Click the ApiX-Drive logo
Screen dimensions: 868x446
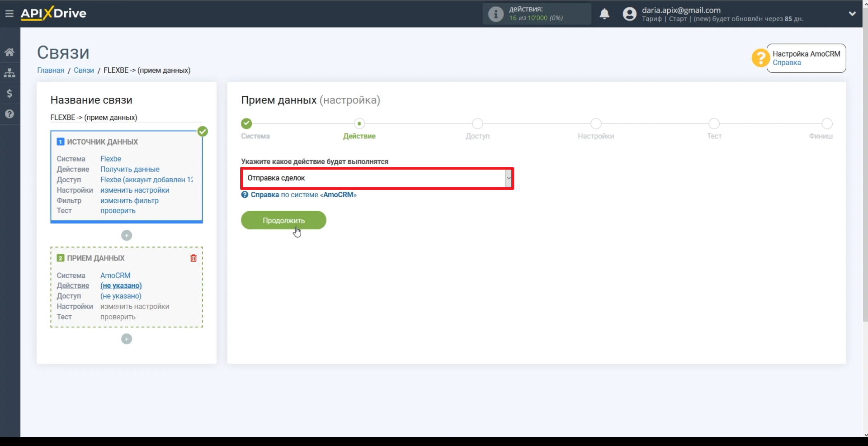tap(53, 13)
